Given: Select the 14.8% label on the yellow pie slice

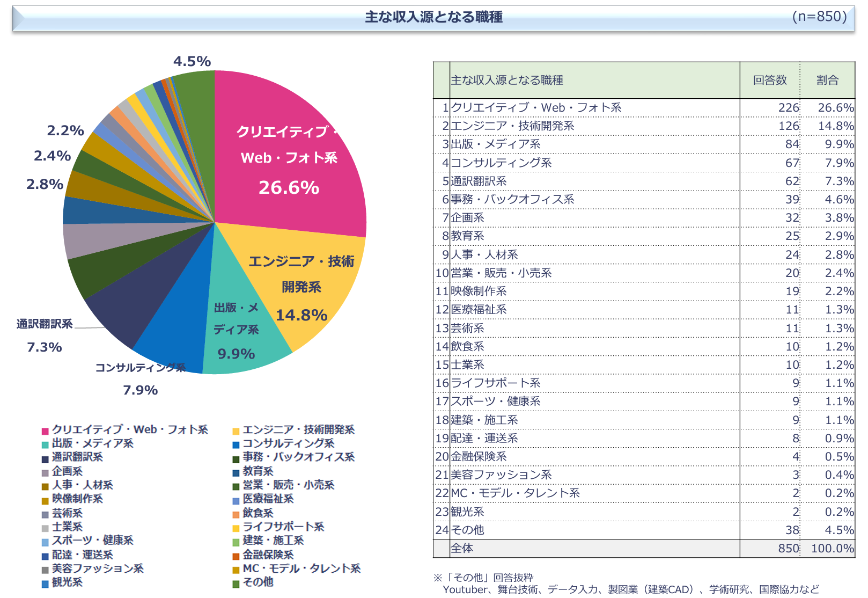Looking at the screenshot, I should point(301,315).
